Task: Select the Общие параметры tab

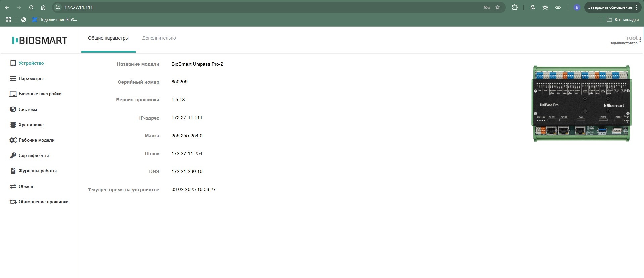Action: [108, 38]
